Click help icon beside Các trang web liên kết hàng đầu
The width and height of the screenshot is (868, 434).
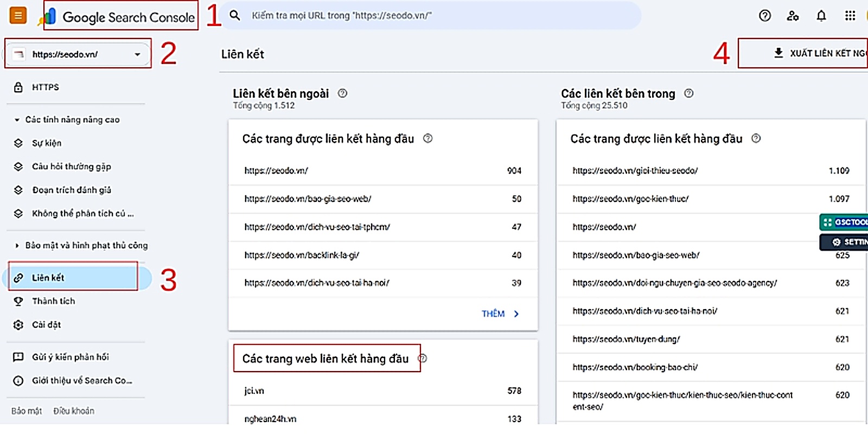pyautogui.click(x=423, y=359)
